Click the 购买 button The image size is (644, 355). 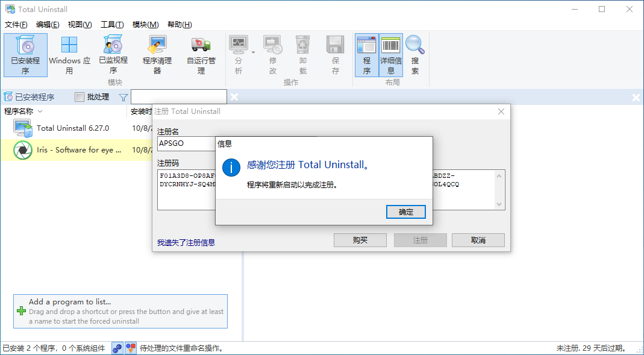pyautogui.click(x=360, y=240)
